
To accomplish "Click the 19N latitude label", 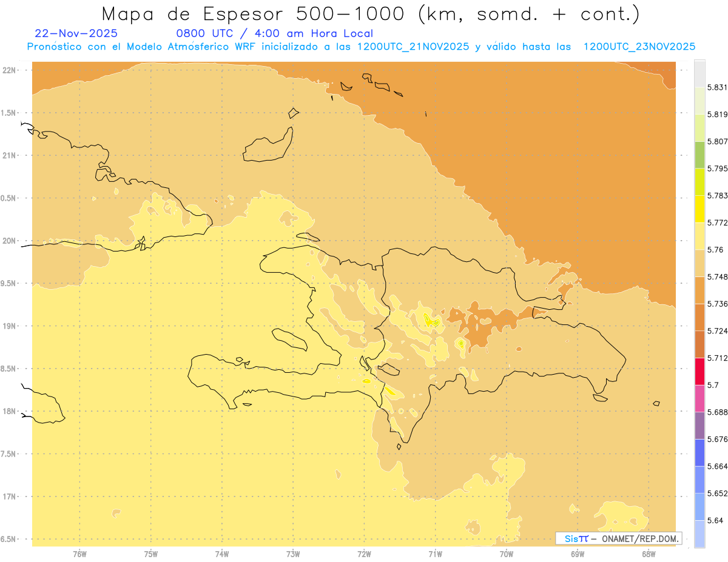I will coord(9,326).
